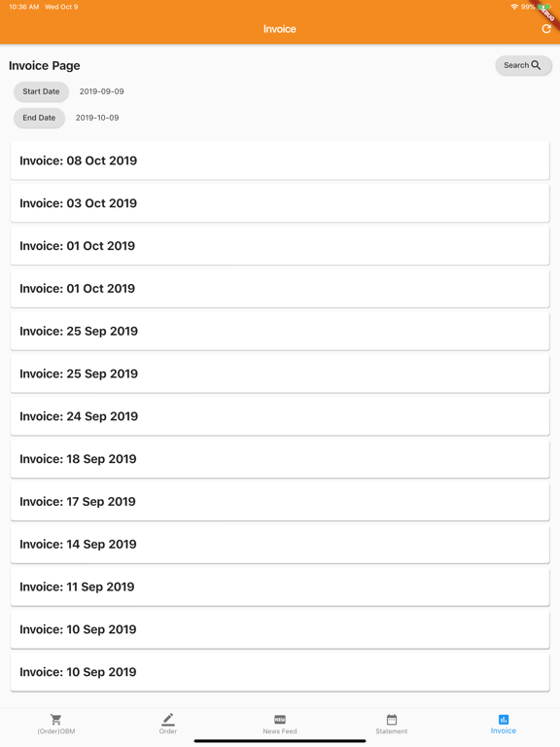Tap the end date value 2019-10-09
Viewport: 560px width, 747px height.
97,118
